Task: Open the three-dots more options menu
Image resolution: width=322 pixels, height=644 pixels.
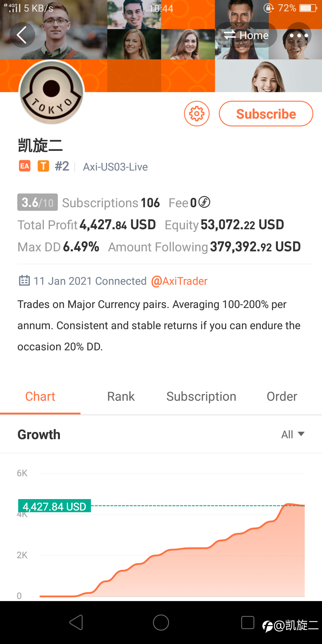Action: (299, 35)
